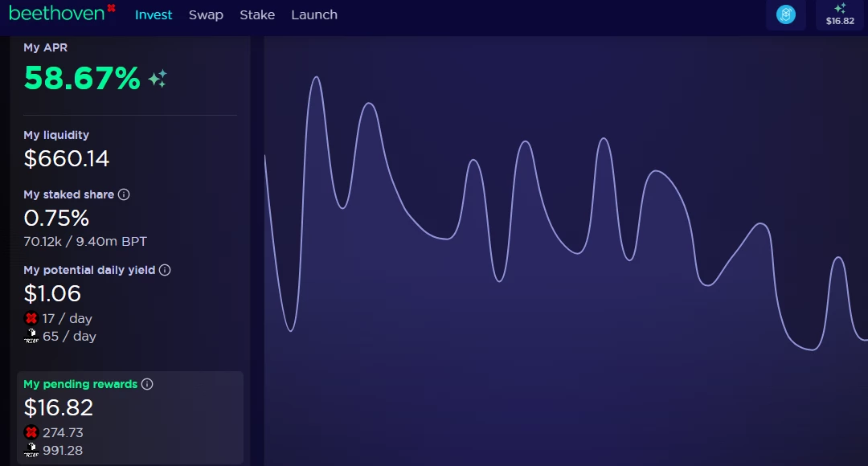
Task: Navigate to the Launch section
Action: [x=314, y=15]
